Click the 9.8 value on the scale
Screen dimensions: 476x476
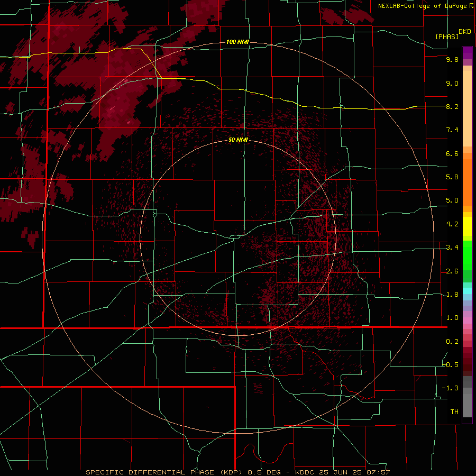(x=452, y=59)
